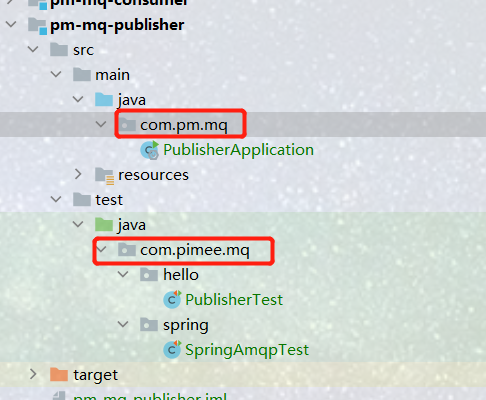Viewport: 486px width, 400px height.
Task: Click the PublisherTest class icon
Action: [x=172, y=299]
